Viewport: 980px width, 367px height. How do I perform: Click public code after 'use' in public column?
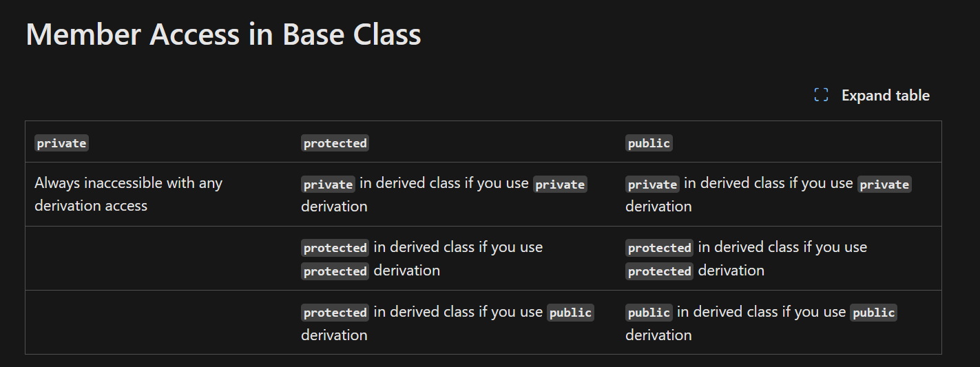[x=874, y=313]
